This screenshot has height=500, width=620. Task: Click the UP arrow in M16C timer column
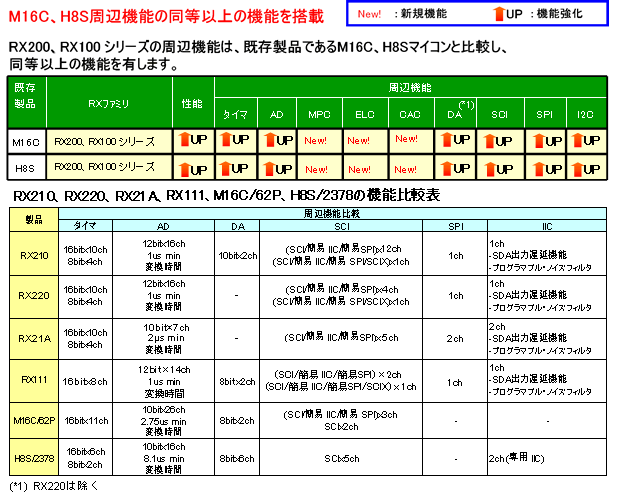click(x=226, y=140)
